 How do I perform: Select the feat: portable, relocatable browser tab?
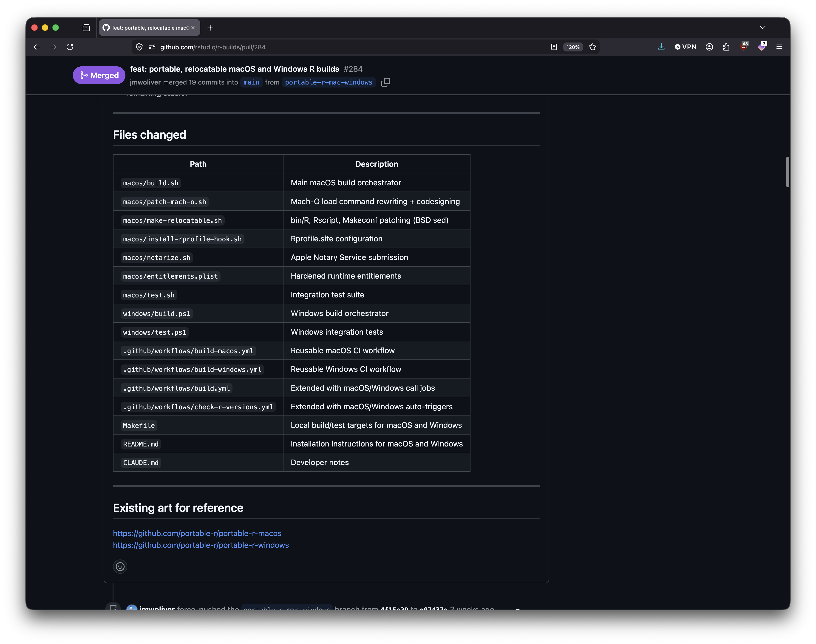[149, 28]
